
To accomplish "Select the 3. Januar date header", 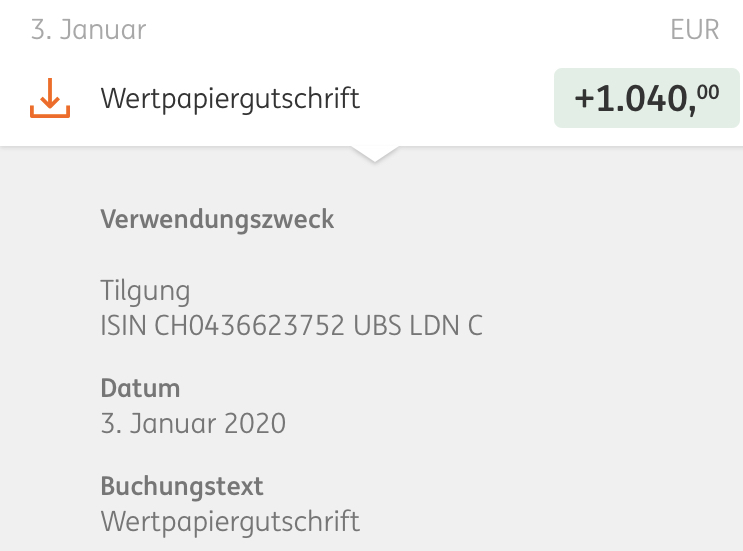I will [88, 29].
